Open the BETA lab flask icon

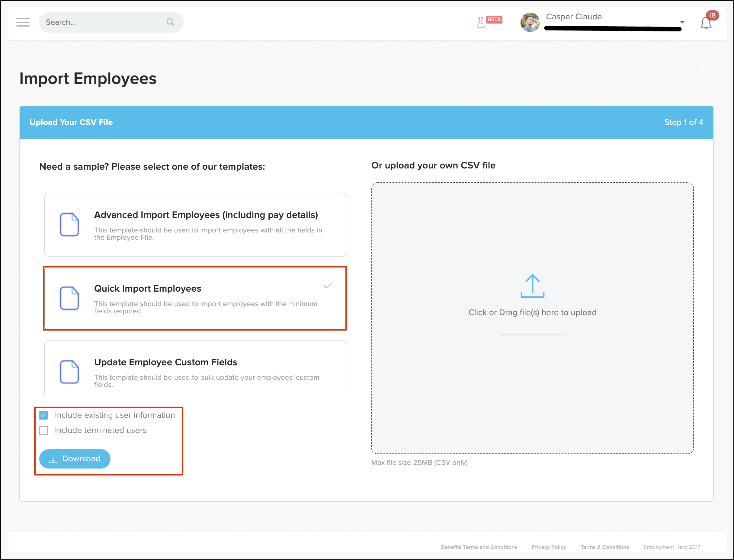pyautogui.click(x=481, y=22)
